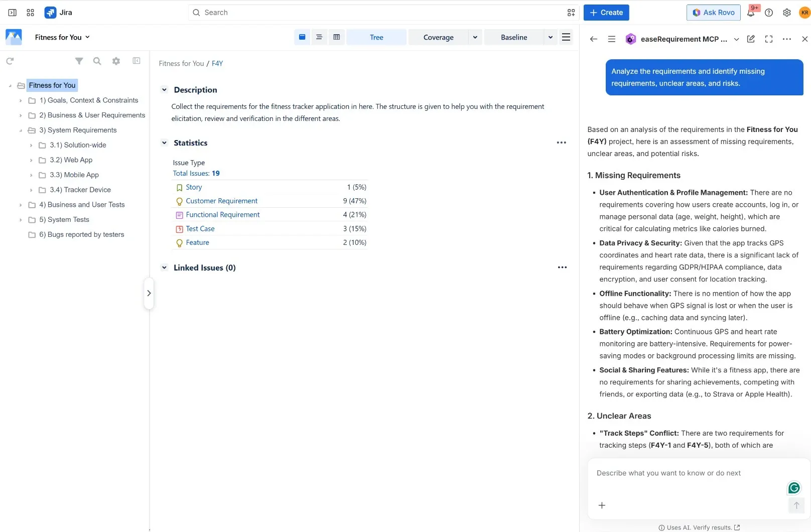Select 3.4) Tracker Device tree item
The width and height of the screenshot is (811, 532).
pyautogui.click(x=80, y=190)
